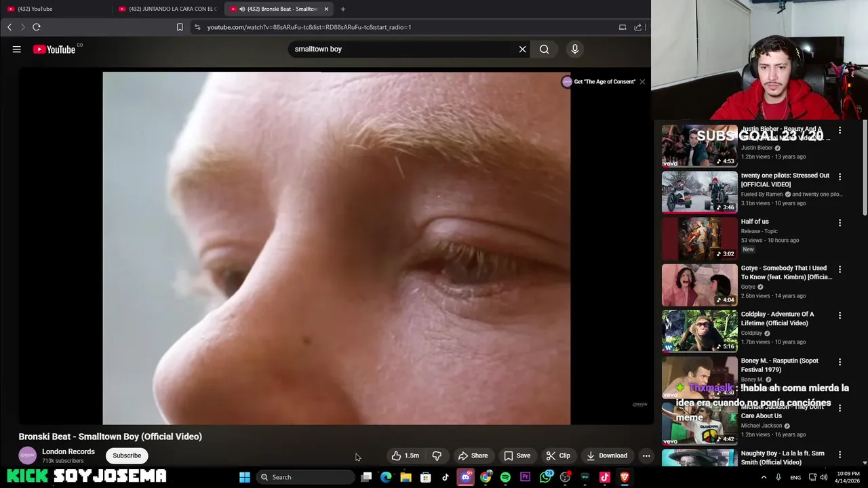Viewport: 868px width, 488px height.
Task: Open File Explorer from taskbar
Action: point(406,477)
